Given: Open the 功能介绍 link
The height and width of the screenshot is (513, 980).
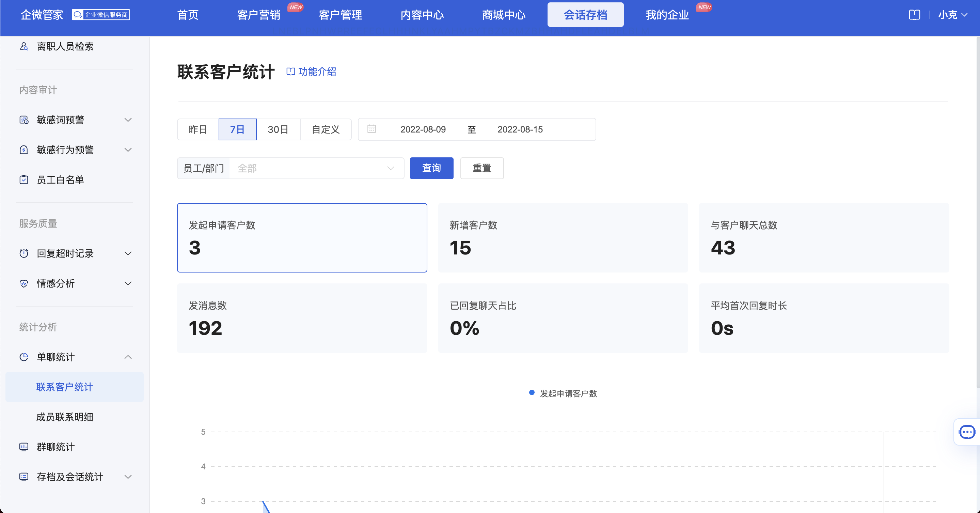Looking at the screenshot, I should 317,72.
